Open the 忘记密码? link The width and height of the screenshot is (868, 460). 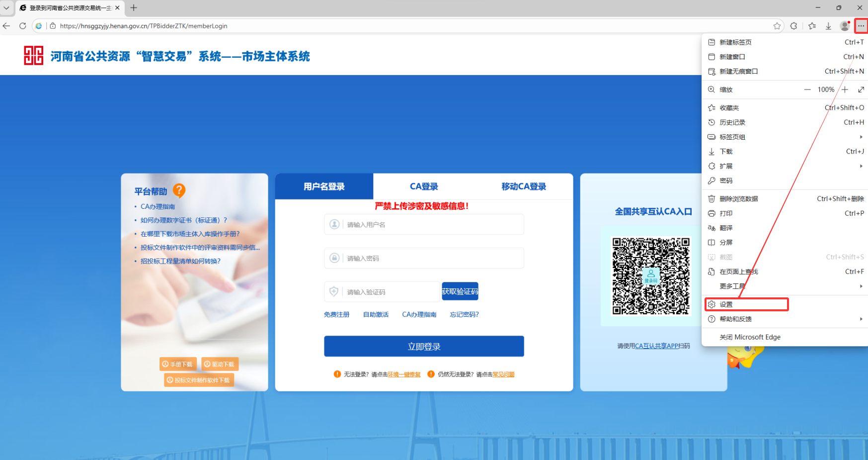pyautogui.click(x=464, y=314)
